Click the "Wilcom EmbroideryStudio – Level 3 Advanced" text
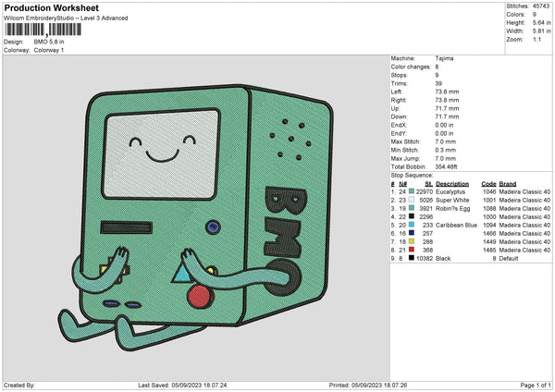This screenshot has width=555, height=392. coord(66,18)
